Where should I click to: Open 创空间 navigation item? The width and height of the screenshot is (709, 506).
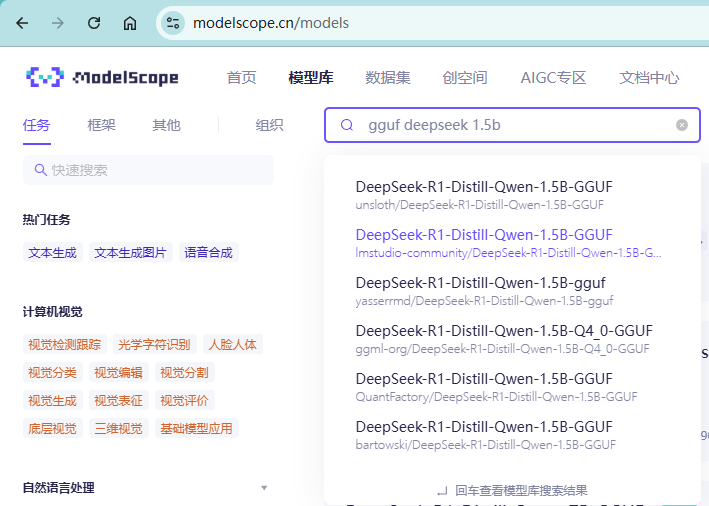(x=465, y=77)
